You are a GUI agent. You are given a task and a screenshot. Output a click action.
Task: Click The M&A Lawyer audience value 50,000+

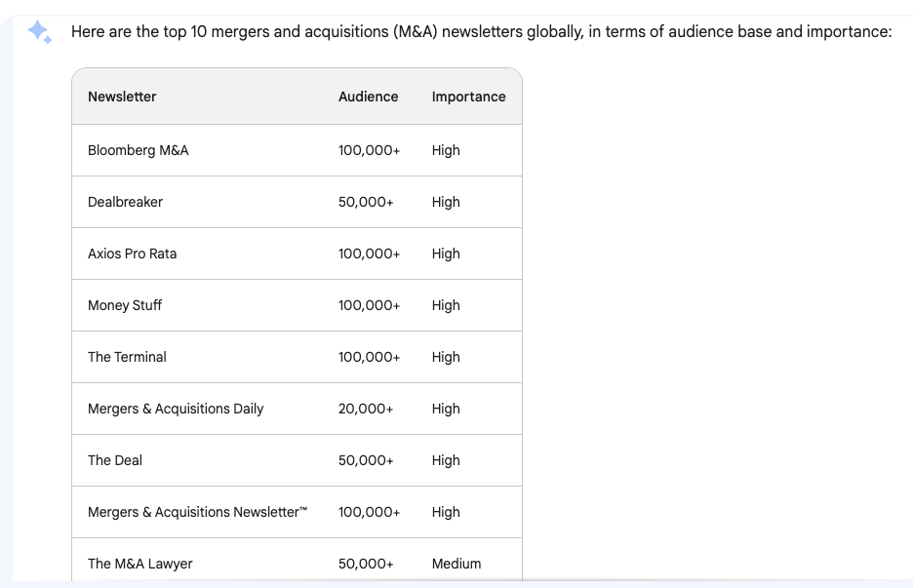366,564
